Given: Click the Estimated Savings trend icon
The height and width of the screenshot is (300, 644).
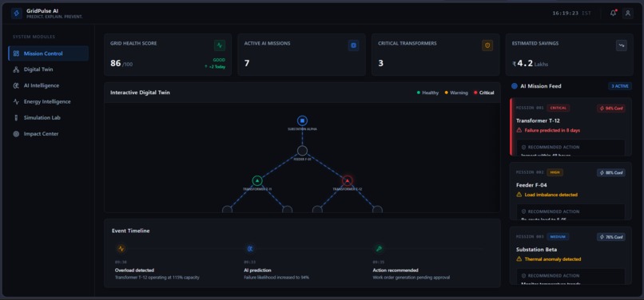Looking at the screenshot, I should (x=622, y=45).
